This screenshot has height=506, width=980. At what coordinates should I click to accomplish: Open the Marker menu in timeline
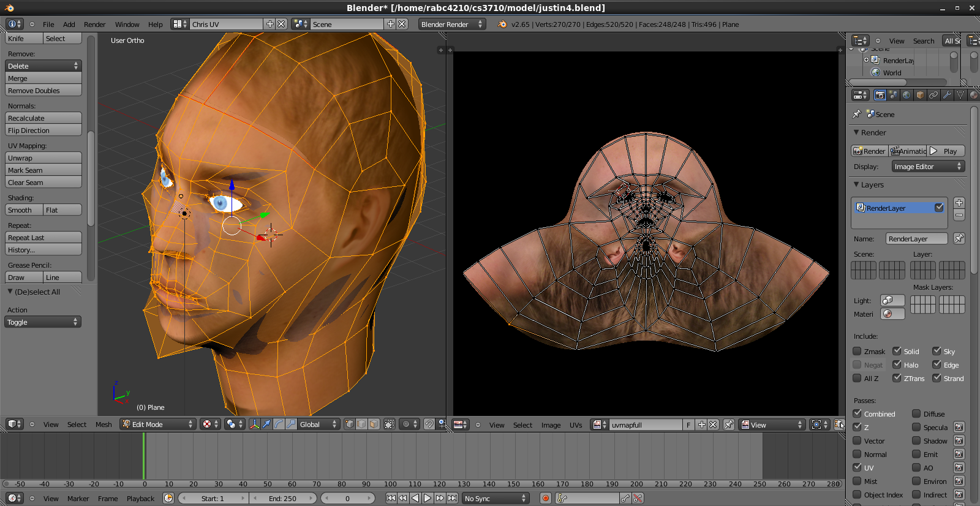(78, 499)
